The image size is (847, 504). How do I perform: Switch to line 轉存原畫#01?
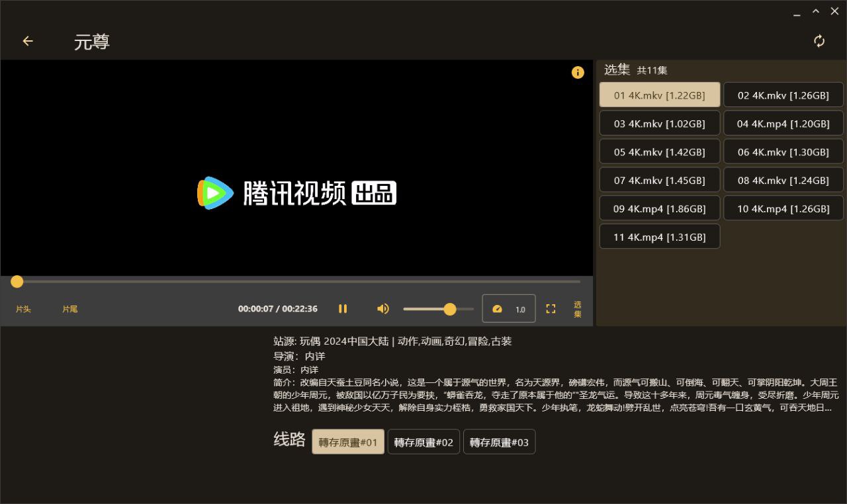[x=348, y=442]
